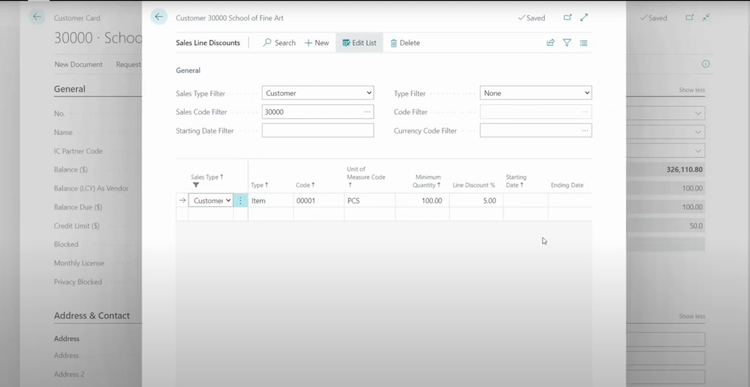Open New Document menu on Customer Card
750x387 pixels.
pyautogui.click(x=78, y=64)
